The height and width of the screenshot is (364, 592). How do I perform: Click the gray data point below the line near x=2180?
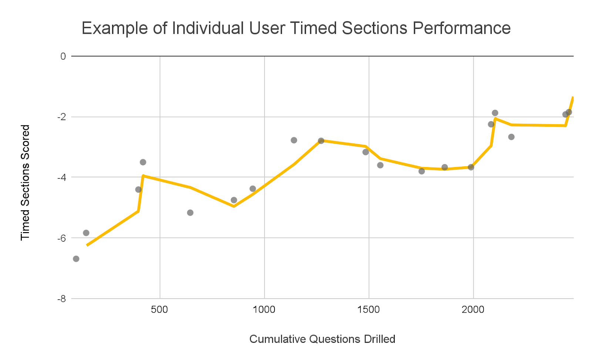(511, 137)
